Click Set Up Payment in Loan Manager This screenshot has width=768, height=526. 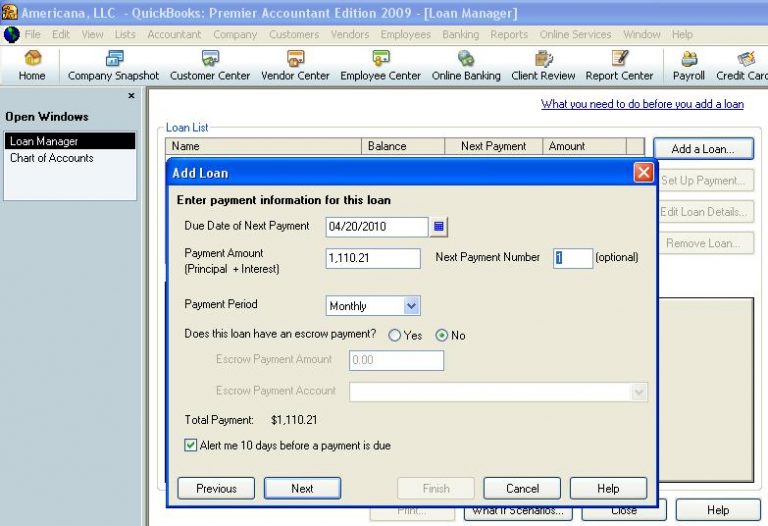(x=705, y=180)
